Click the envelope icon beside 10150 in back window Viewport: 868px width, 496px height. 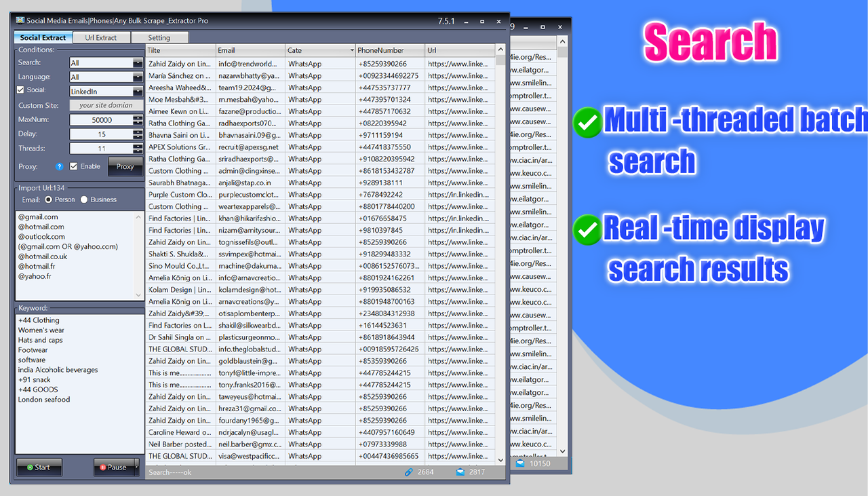pos(520,463)
